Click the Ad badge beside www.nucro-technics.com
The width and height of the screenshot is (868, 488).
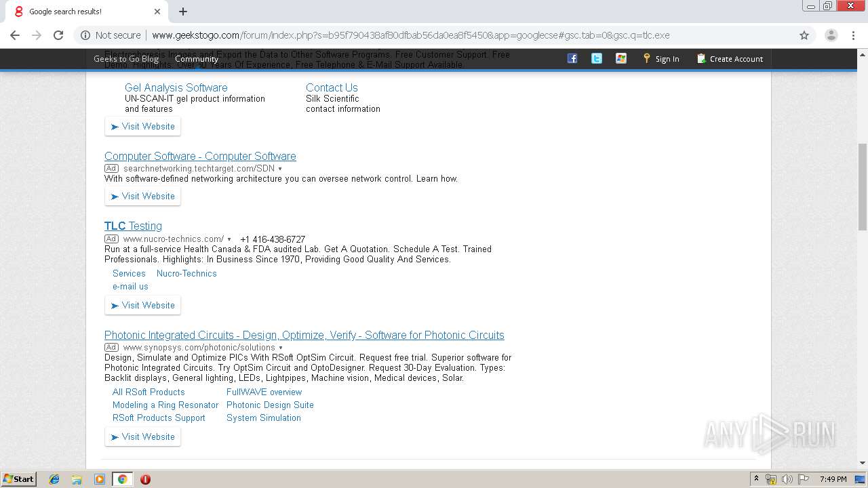click(111, 239)
